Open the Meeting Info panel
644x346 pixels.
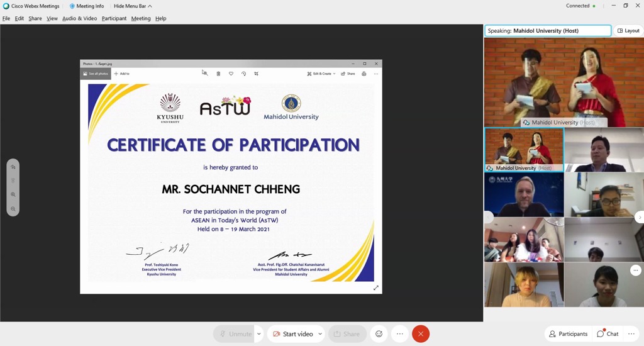pyautogui.click(x=87, y=6)
